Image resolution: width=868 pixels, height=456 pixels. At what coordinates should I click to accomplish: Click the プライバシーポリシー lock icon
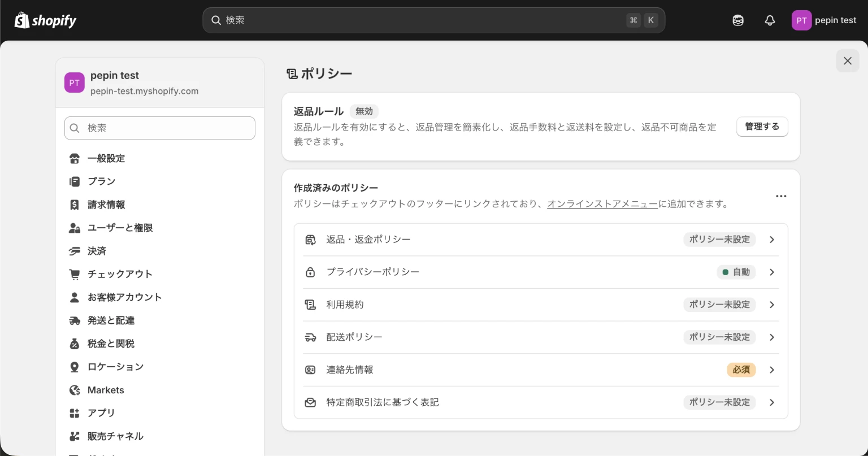point(310,272)
